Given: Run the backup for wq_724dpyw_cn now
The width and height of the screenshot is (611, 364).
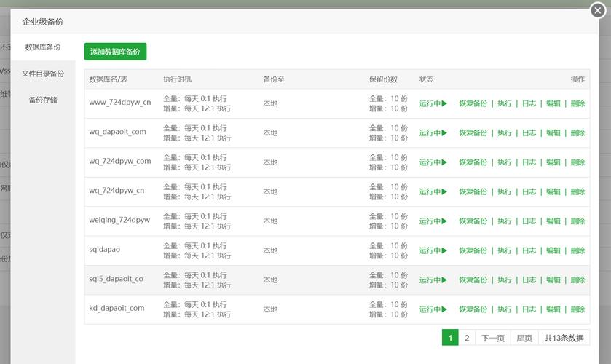Looking at the screenshot, I should [505, 191].
